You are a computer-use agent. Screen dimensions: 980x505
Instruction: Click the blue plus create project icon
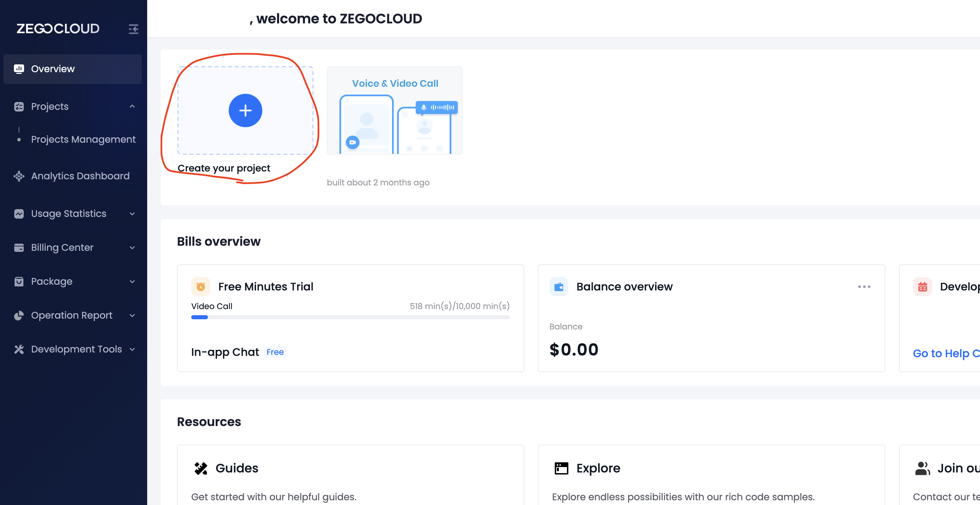coord(245,110)
